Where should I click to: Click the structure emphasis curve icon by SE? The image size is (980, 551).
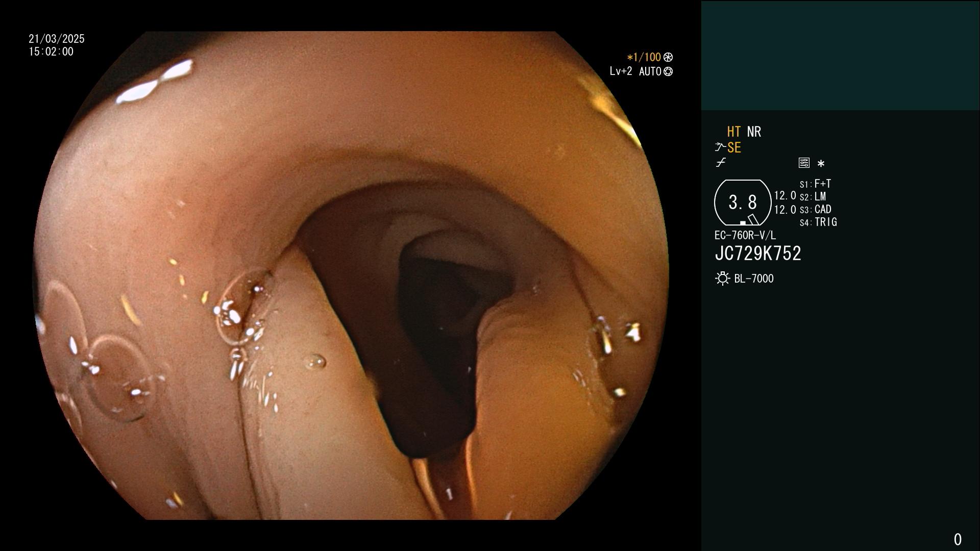(720, 147)
